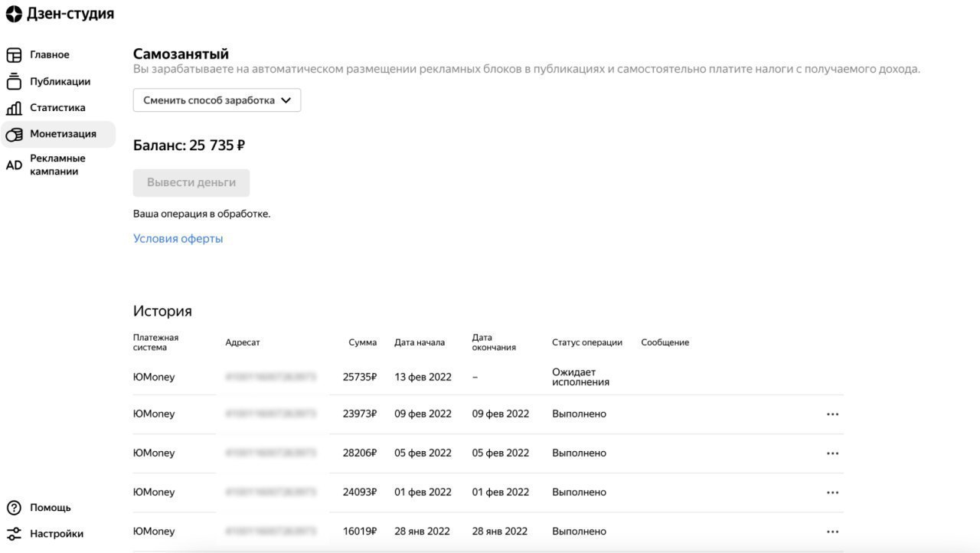Click Выполнено status in the 16019₽ row

pyautogui.click(x=579, y=531)
